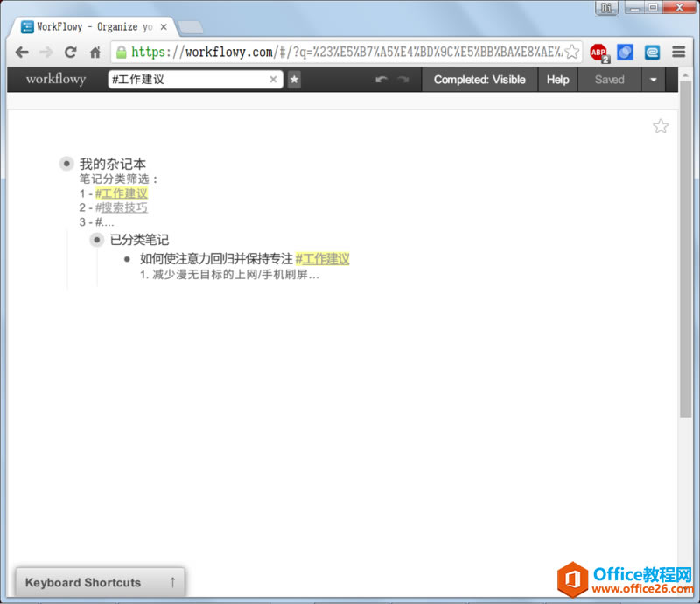Click the bullet next to 已分类笔记
This screenshot has width=700, height=604.
click(96, 240)
